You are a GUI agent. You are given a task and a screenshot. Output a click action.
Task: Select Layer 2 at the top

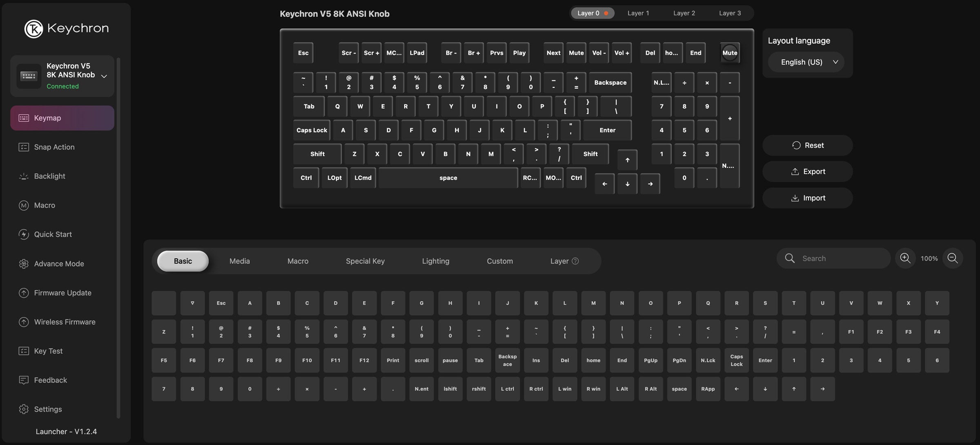pos(684,13)
